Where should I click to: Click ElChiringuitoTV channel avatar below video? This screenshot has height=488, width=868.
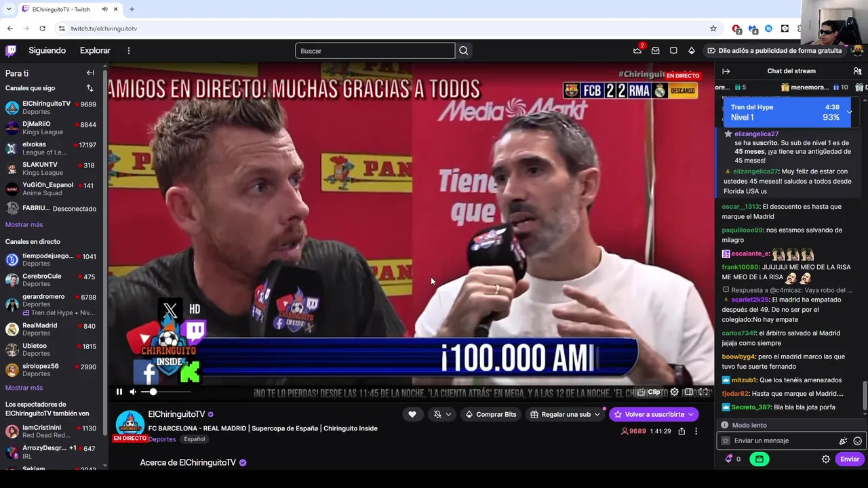point(130,424)
